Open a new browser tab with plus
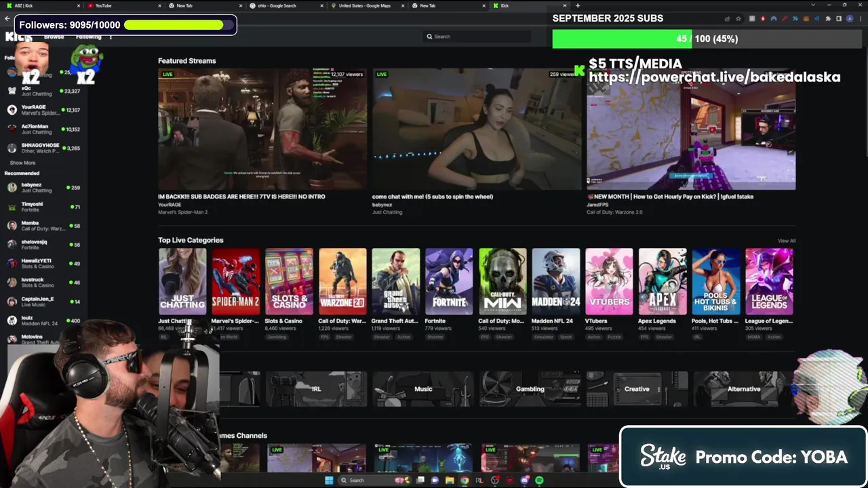The height and width of the screenshot is (488, 868). click(x=578, y=5)
